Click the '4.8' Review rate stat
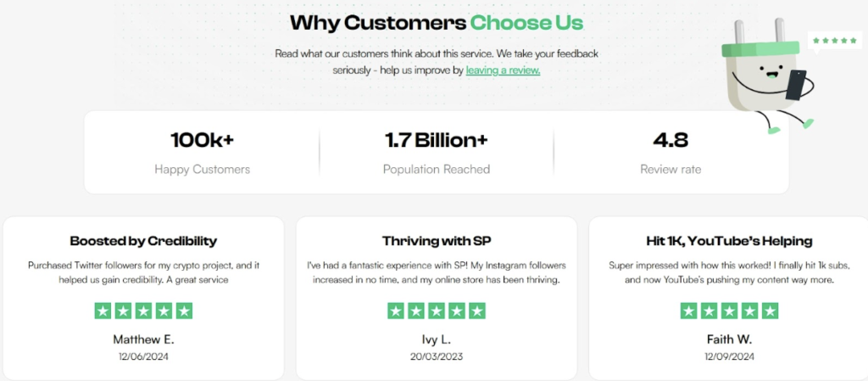The width and height of the screenshot is (868, 381). [670, 140]
